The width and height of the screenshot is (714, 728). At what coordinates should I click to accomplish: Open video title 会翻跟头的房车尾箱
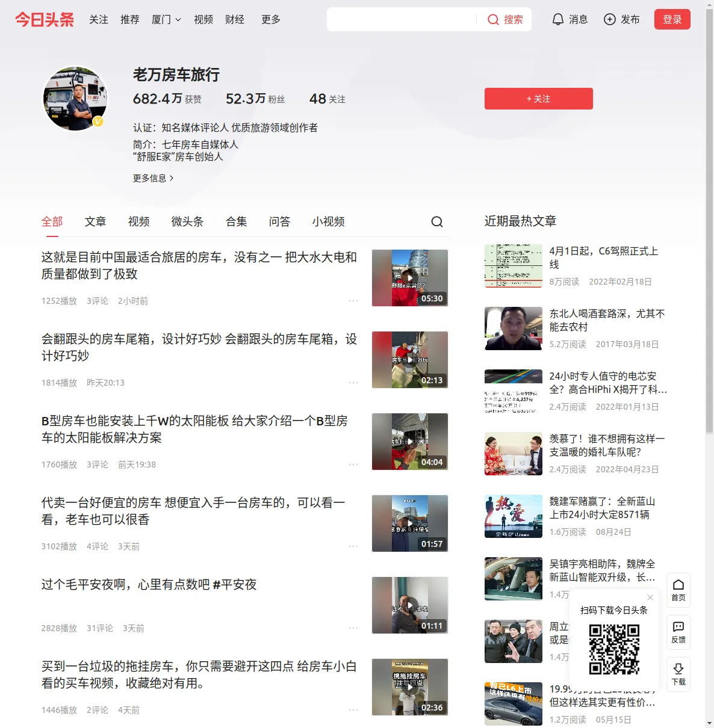(x=199, y=347)
